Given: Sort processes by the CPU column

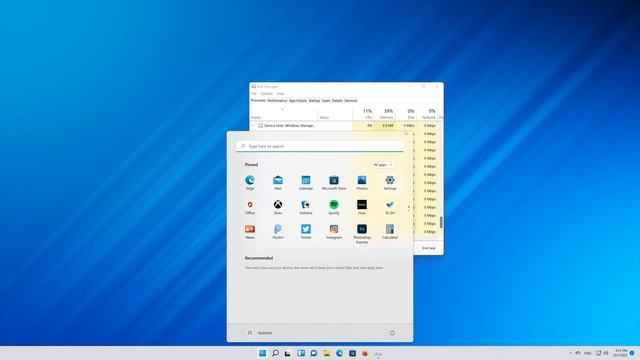Looking at the screenshot, I should point(363,113).
